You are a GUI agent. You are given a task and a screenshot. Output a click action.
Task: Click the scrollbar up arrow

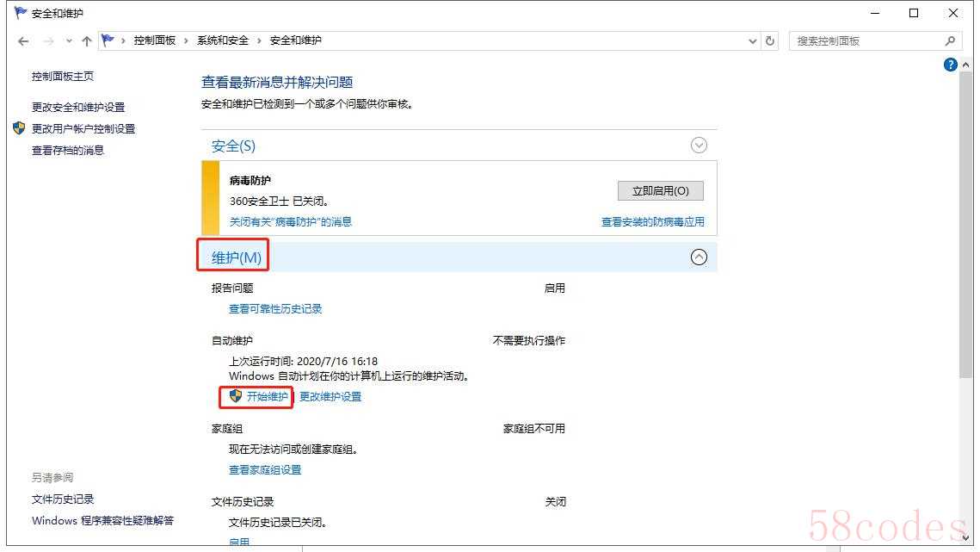pos(965,65)
